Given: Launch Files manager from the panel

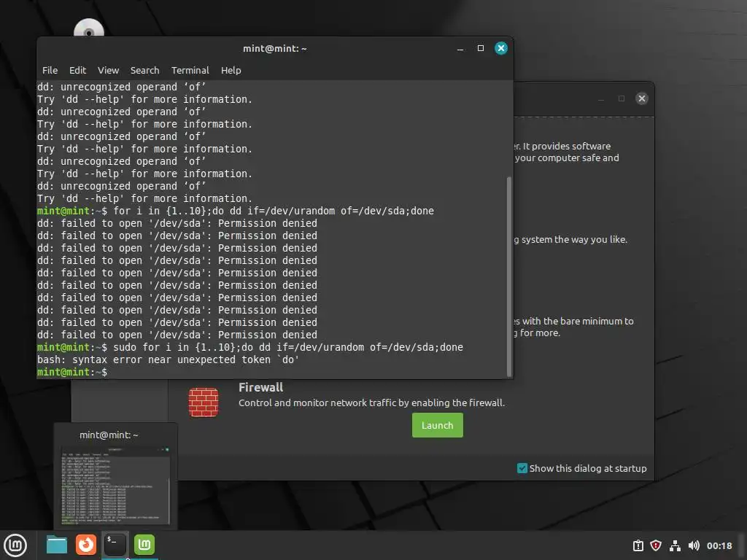Looking at the screenshot, I should coord(57,545).
